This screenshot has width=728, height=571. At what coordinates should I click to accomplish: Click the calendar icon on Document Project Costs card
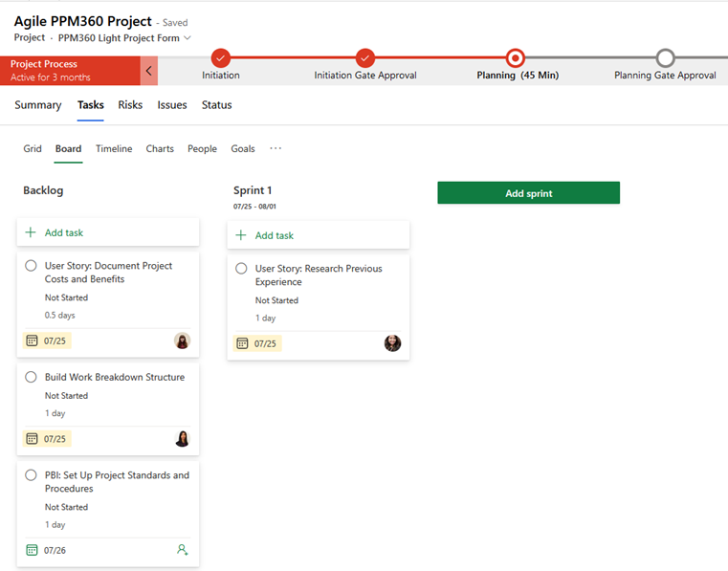click(x=32, y=340)
